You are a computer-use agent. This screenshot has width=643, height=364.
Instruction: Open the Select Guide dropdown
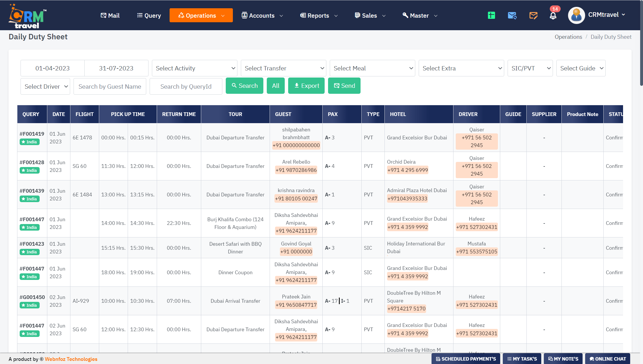(x=581, y=68)
